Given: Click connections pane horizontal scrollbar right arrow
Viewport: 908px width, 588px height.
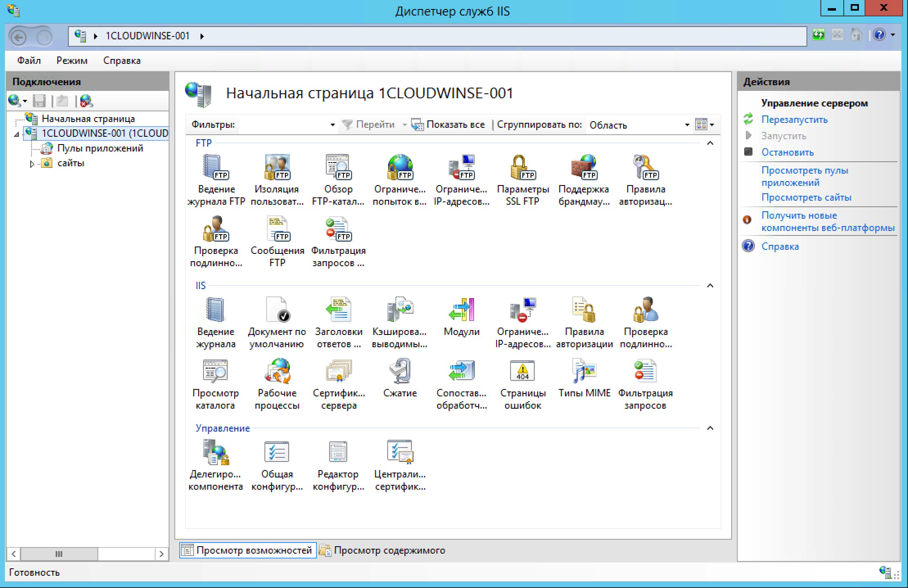Looking at the screenshot, I should pyautogui.click(x=161, y=554).
